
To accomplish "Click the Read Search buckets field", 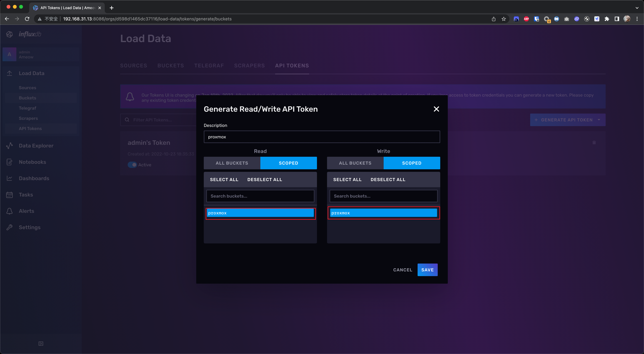I will click(x=260, y=196).
